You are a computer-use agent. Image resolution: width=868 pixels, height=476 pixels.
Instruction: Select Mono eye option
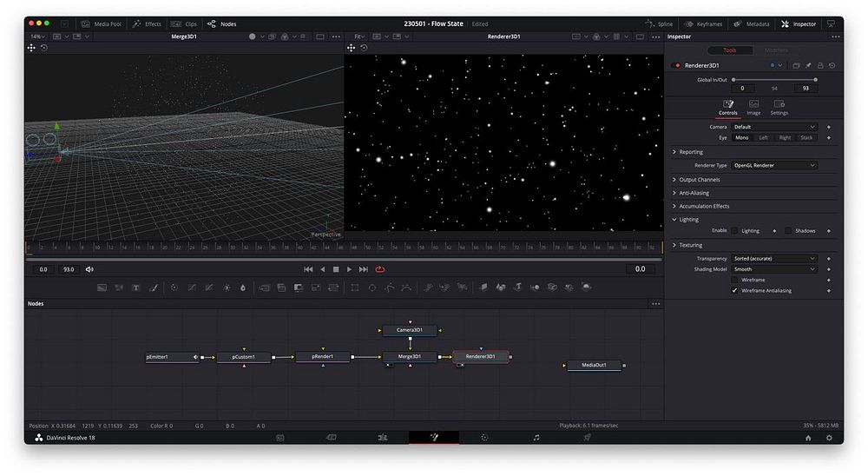pos(742,138)
